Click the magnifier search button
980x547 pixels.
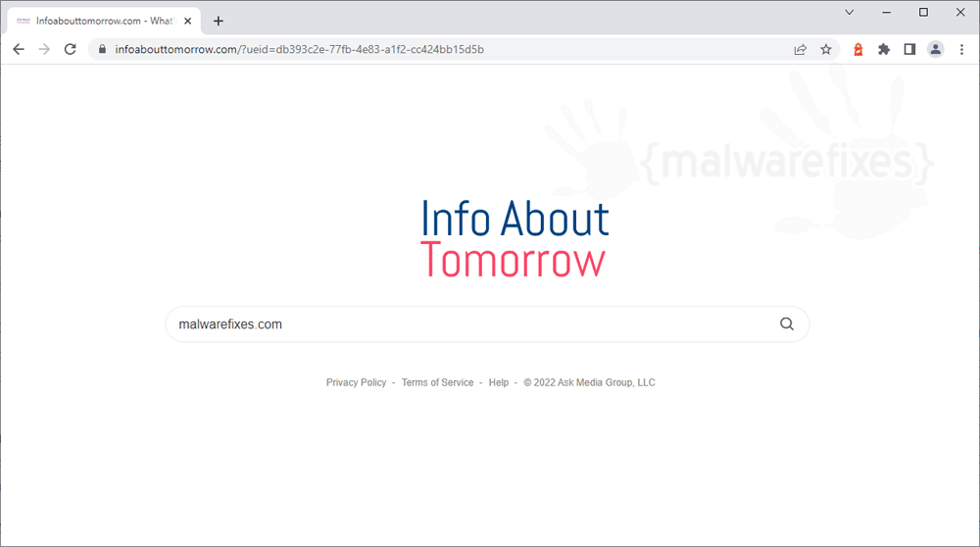click(787, 323)
